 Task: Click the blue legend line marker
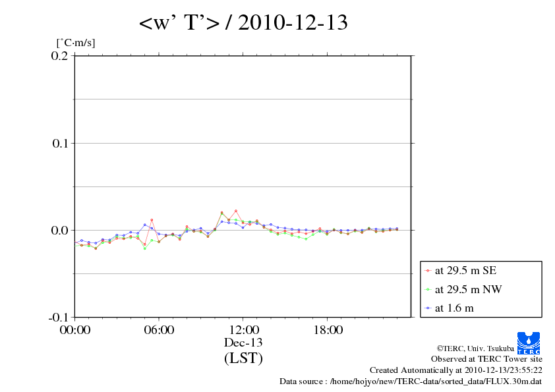428,308
